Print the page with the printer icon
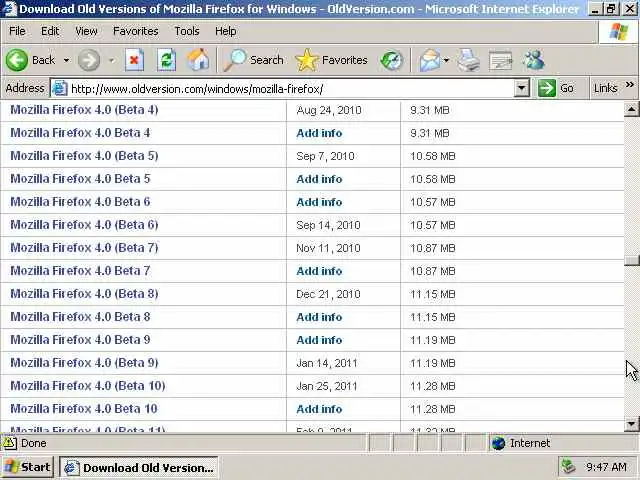640x480 pixels. click(x=468, y=60)
